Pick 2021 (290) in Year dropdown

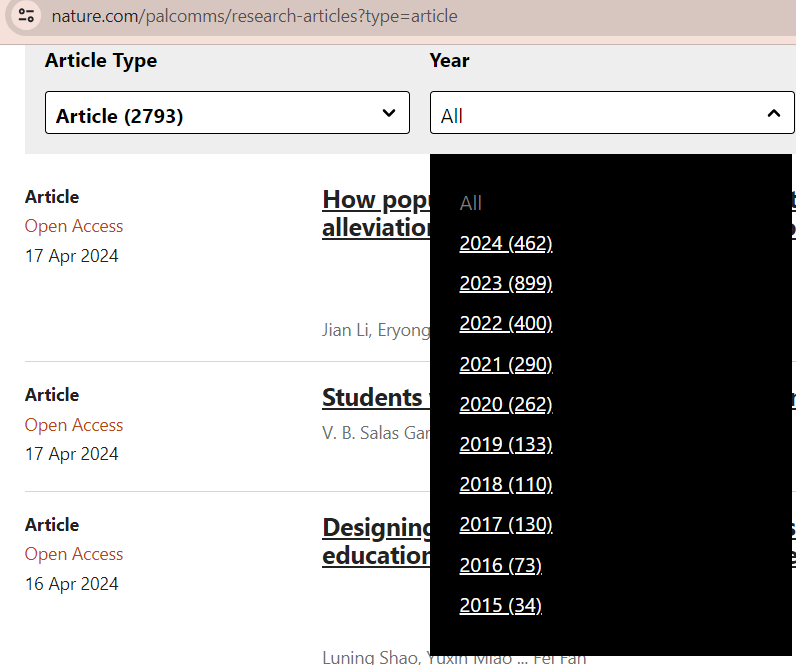click(505, 364)
